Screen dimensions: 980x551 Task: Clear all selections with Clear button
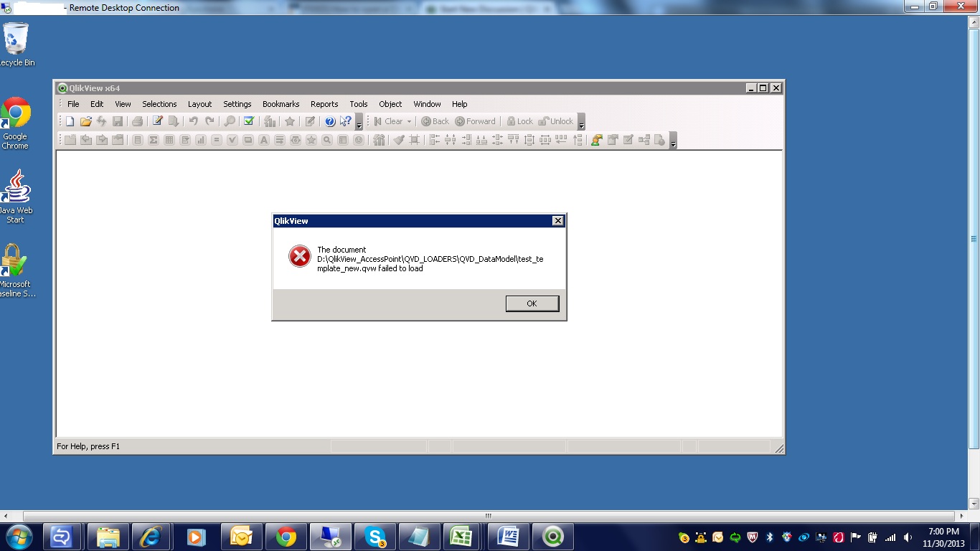(389, 121)
